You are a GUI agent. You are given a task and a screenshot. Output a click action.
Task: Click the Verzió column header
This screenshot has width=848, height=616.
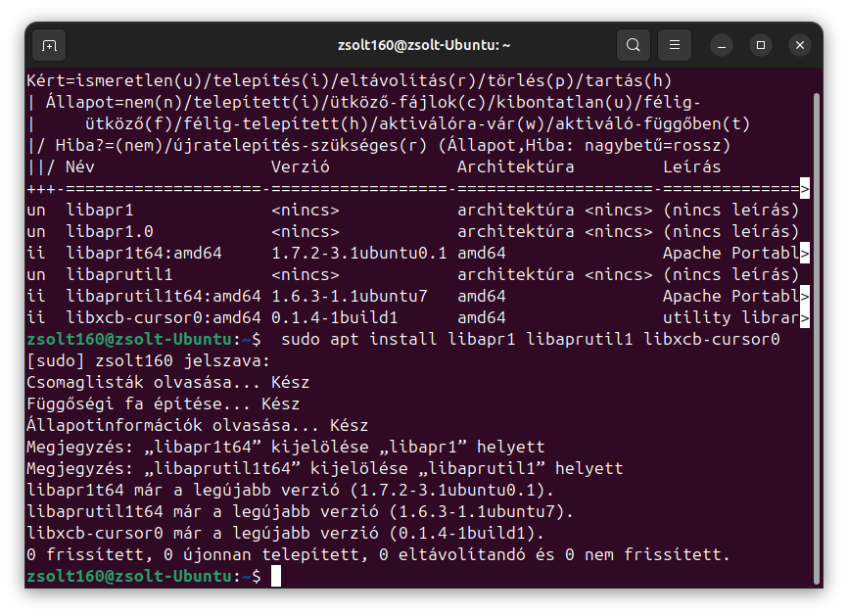click(300, 166)
